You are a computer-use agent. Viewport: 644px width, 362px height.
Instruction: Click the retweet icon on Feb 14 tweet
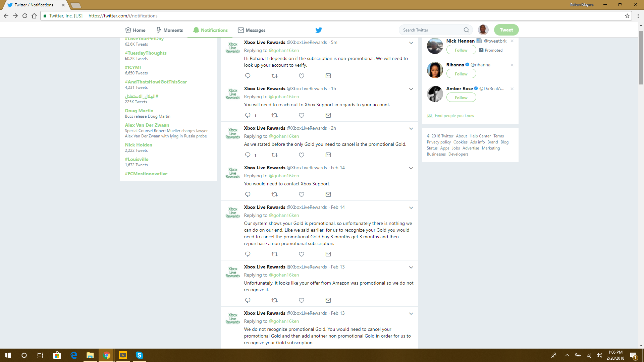tap(274, 194)
